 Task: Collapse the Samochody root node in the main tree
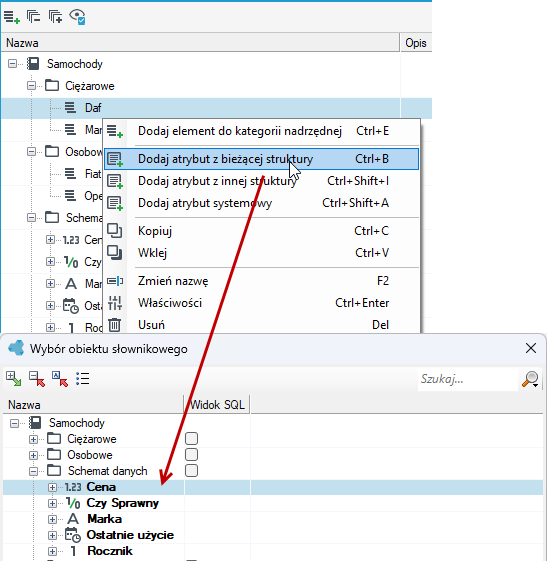[x=13, y=64]
